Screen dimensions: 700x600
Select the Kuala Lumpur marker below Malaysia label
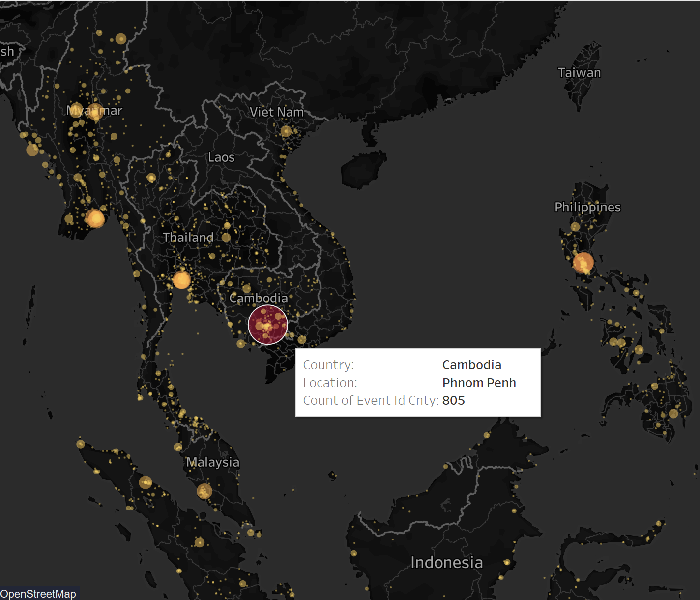coord(204,491)
